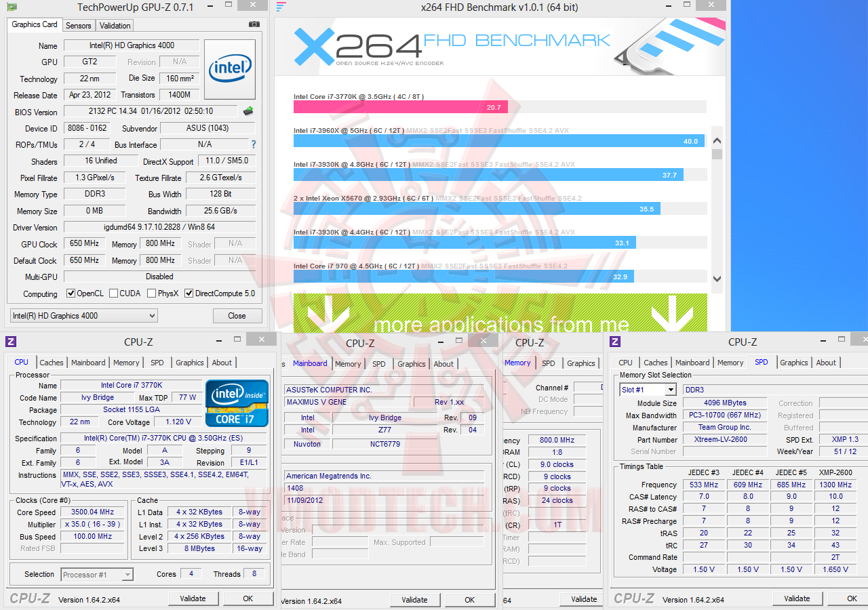Click OK in CPU-Z mainboard window
The width and height of the screenshot is (868, 610).
(470, 600)
